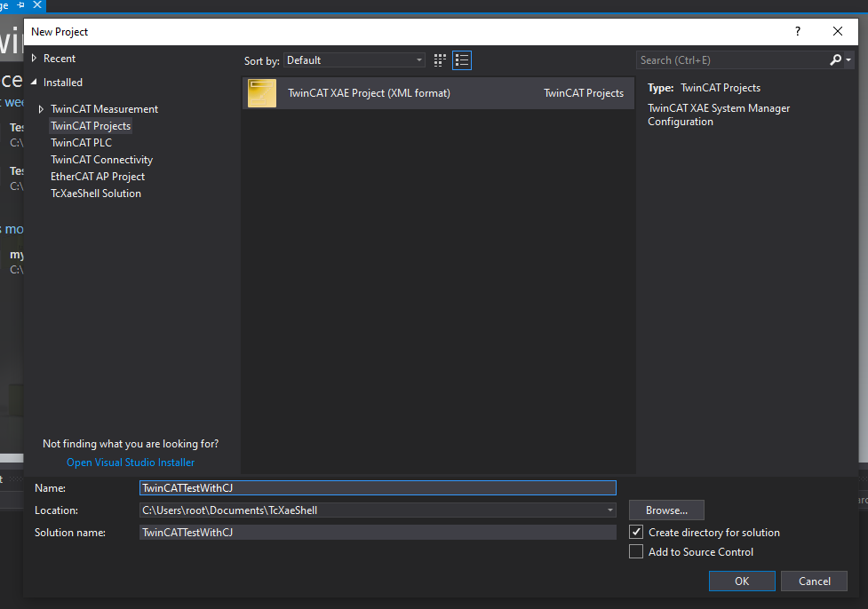Close the New Project dialog
The height and width of the screenshot is (609, 868).
[x=838, y=32]
